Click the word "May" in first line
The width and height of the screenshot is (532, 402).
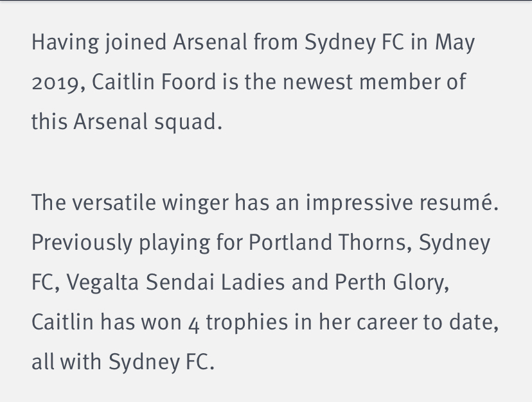pyautogui.click(x=454, y=43)
